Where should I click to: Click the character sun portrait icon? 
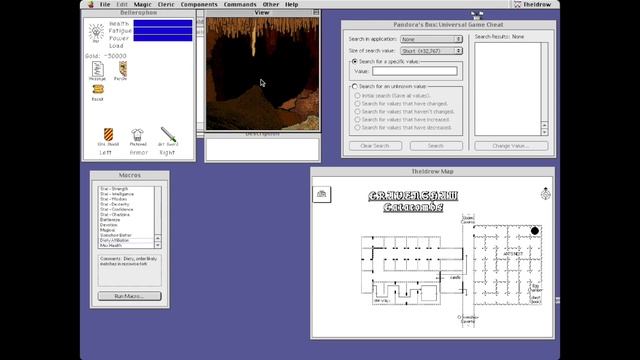coord(97,32)
